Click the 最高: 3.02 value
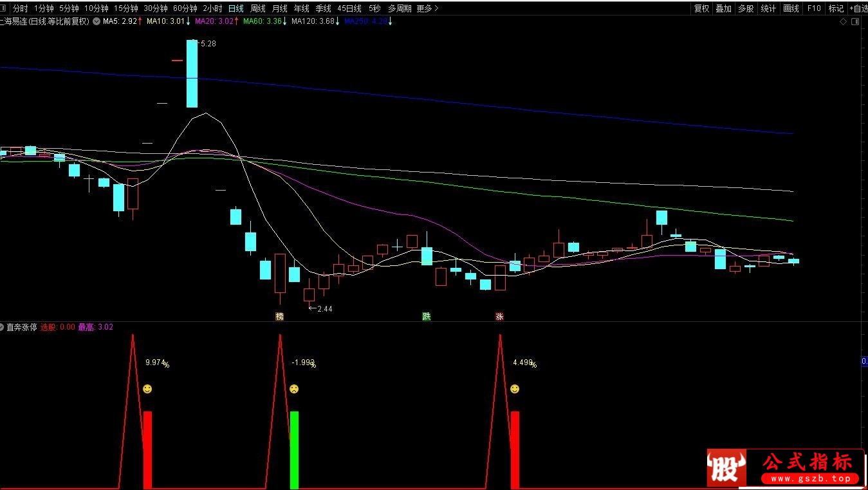 tap(96, 327)
